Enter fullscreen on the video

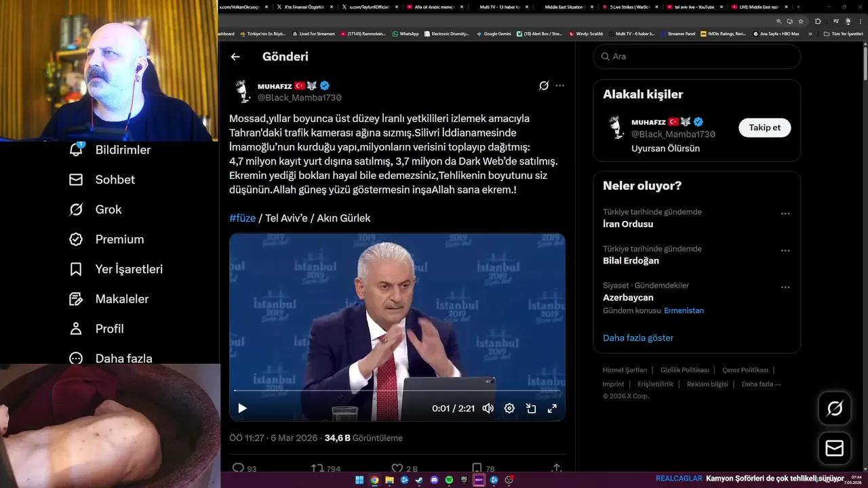(552, 408)
